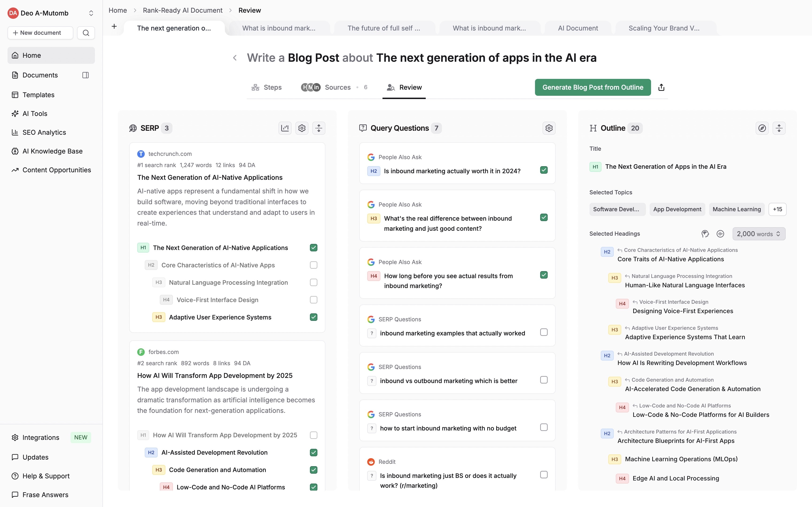
Task: Click Generate Blog Post from Outline
Action: (x=592, y=87)
